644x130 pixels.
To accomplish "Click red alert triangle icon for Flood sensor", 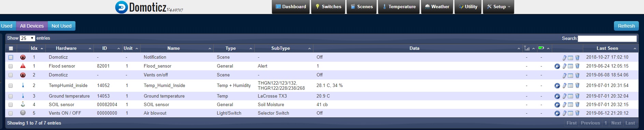I will coord(23,66).
